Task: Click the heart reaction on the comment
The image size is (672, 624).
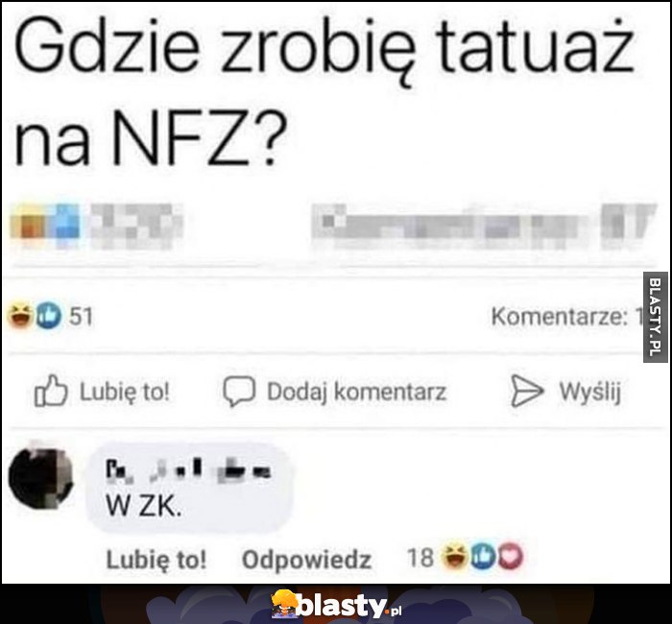Action: 511,557
